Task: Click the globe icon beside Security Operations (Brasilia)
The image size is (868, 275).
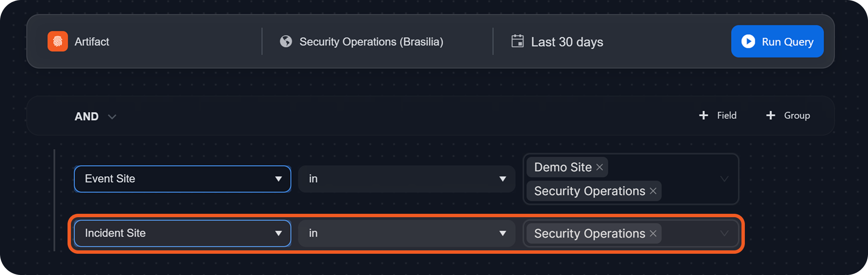Action: [x=286, y=41]
